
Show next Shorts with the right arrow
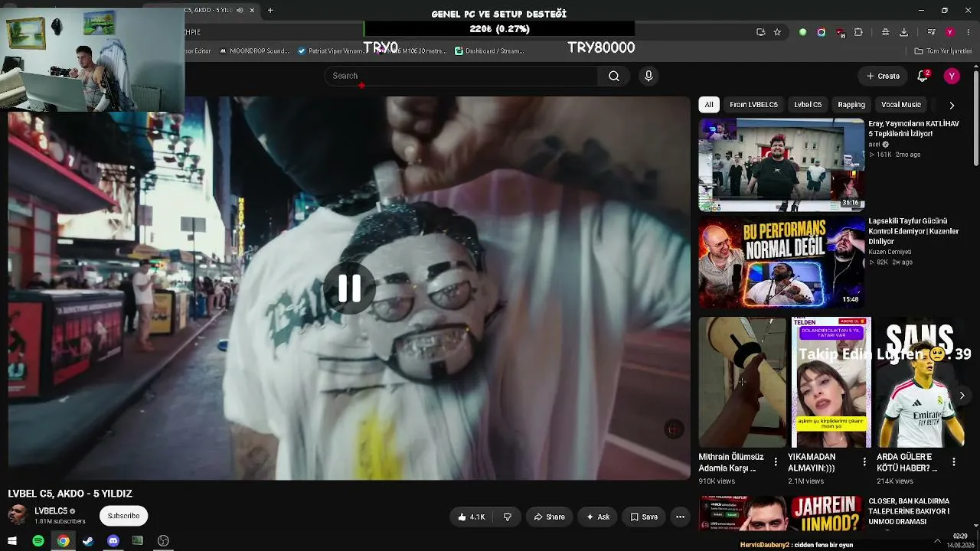(x=962, y=395)
